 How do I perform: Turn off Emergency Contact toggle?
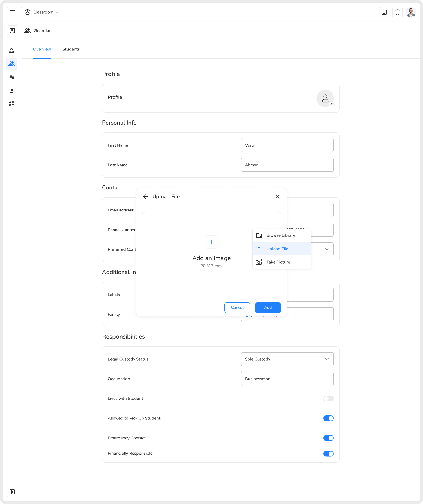click(328, 438)
